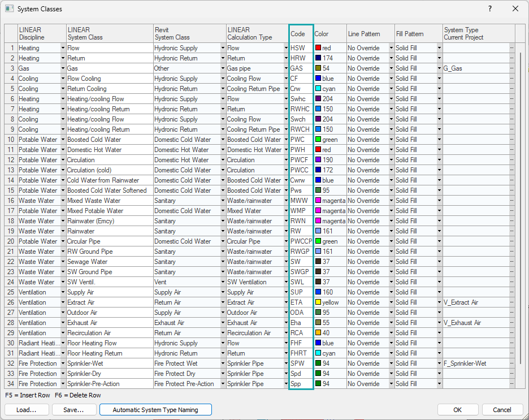Open Line Pattern dropdown for Supply Air row
The height and width of the screenshot is (420, 529).
391,292
